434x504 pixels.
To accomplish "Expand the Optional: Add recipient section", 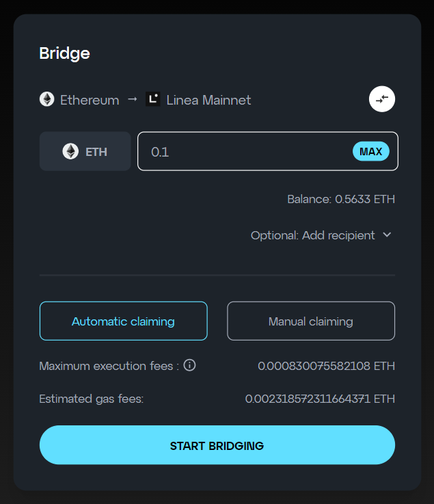I will click(321, 235).
